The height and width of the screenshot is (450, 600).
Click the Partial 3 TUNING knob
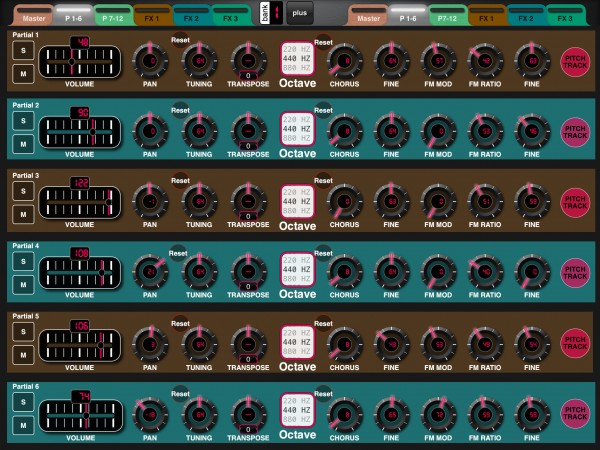(x=199, y=202)
